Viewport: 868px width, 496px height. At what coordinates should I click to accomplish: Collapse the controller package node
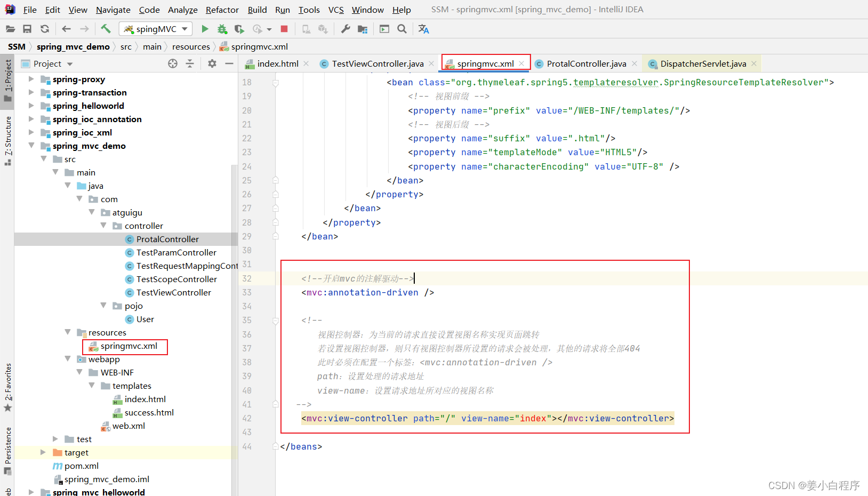103,226
